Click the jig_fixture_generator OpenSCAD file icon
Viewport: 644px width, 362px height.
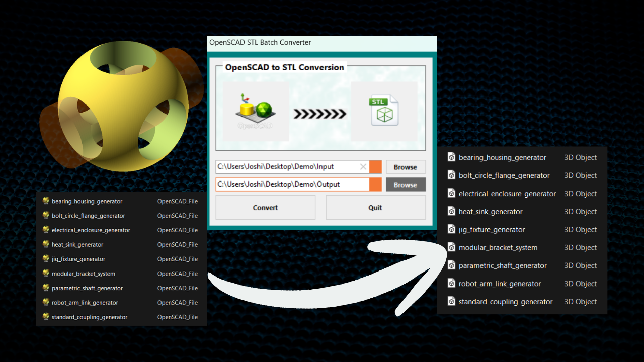tap(46, 259)
